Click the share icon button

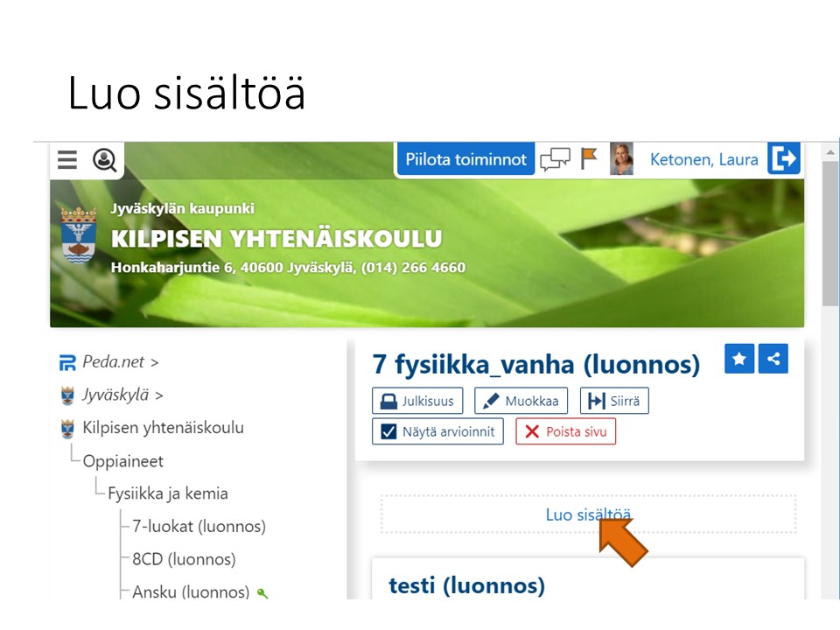click(x=773, y=358)
